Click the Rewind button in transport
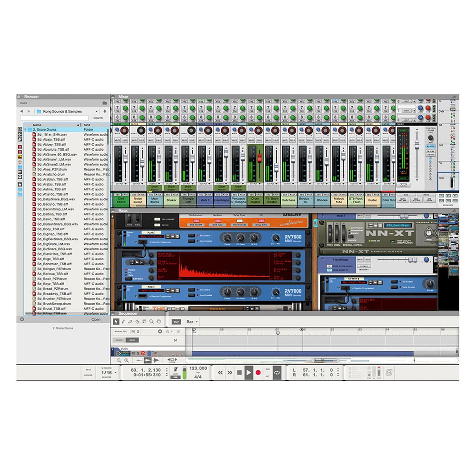 click(220, 373)
